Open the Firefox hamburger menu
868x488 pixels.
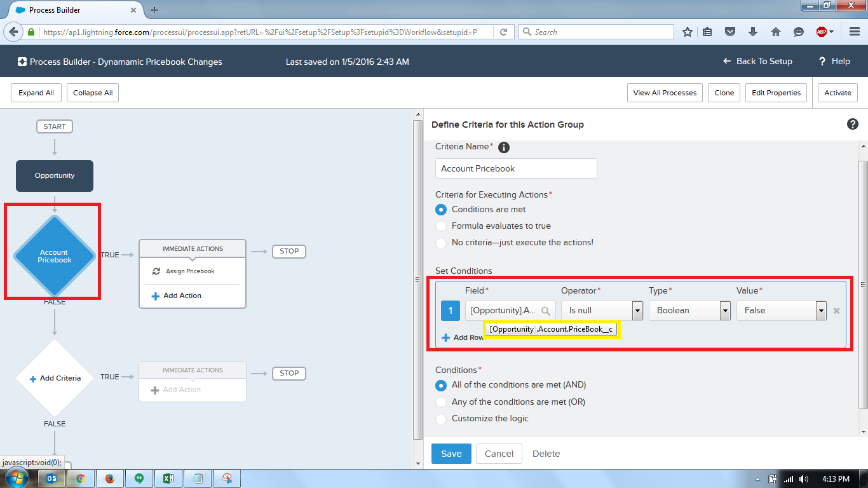[855, 32]
